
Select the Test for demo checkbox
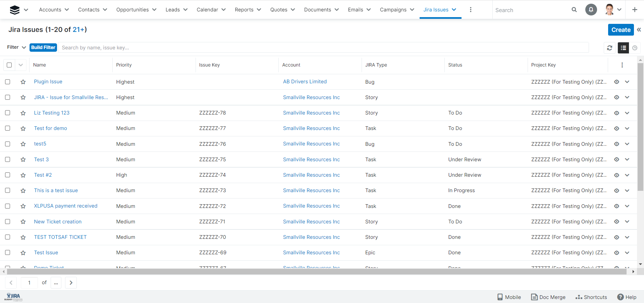pos(8,128)
